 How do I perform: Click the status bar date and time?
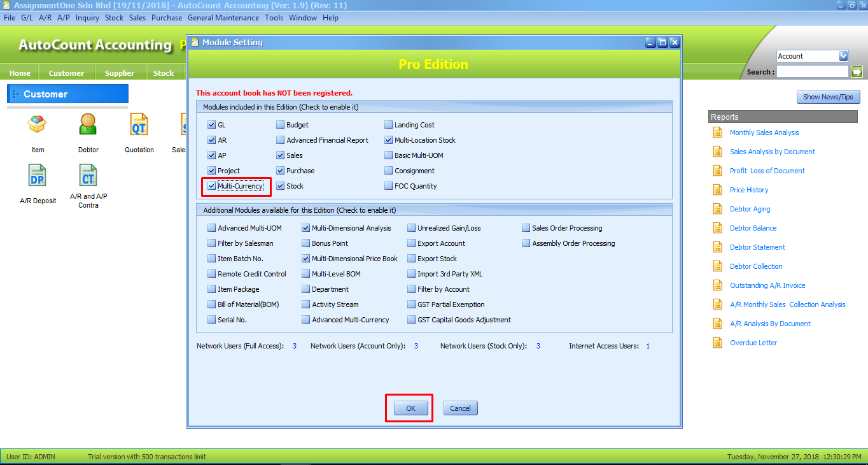tap(795, 457)
